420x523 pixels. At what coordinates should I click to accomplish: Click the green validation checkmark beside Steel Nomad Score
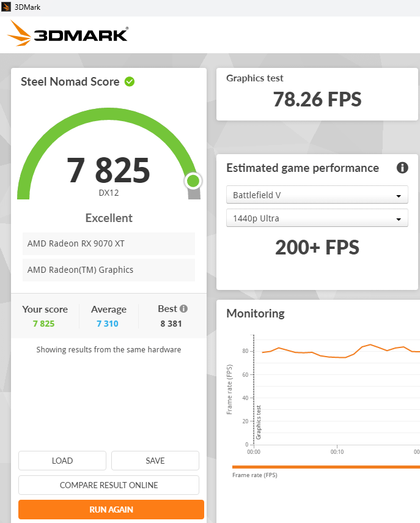[130, 81]
